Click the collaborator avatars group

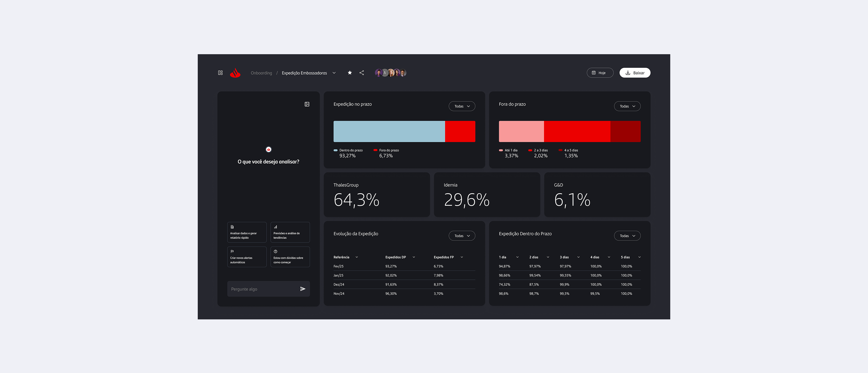pyautogui.click(x=391, y=73)
